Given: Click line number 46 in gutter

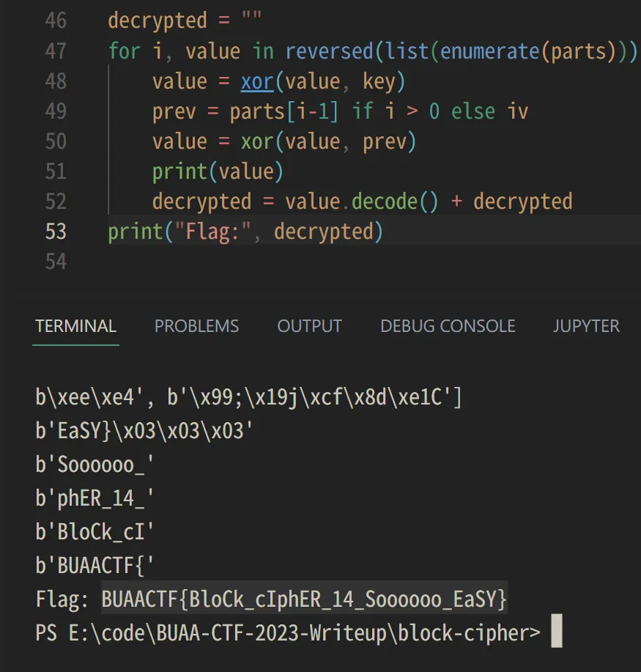Looking at the screenshot, I should (56, 21).
